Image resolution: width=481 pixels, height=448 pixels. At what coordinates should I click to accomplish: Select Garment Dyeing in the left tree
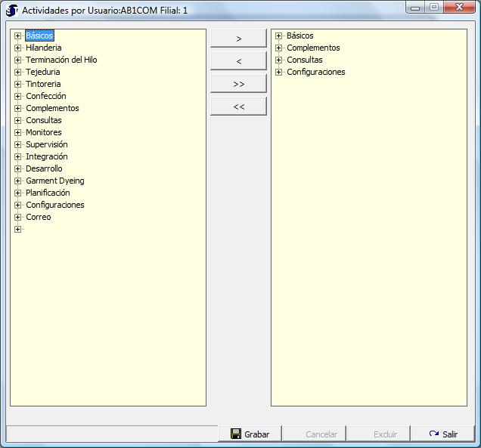[54, 181]
